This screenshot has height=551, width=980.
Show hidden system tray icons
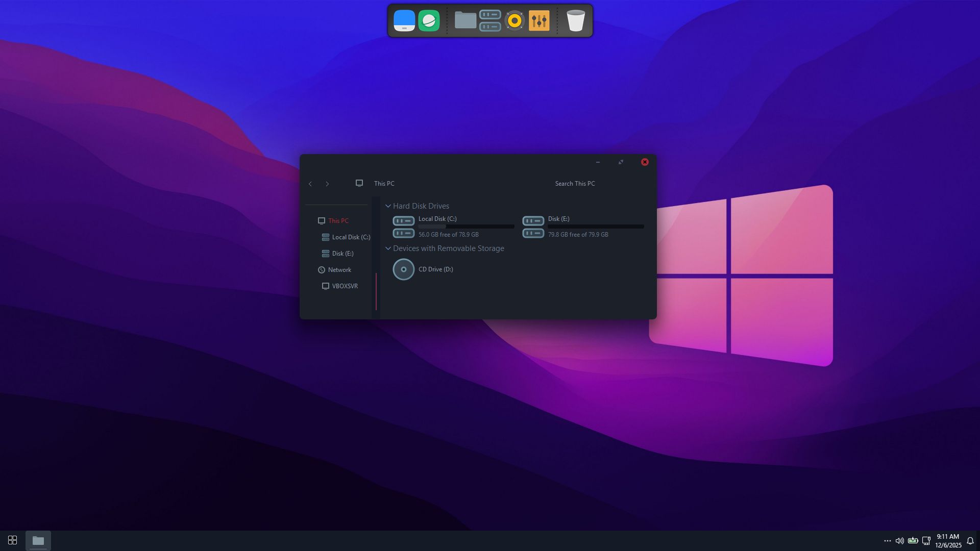tap(888, 541)
